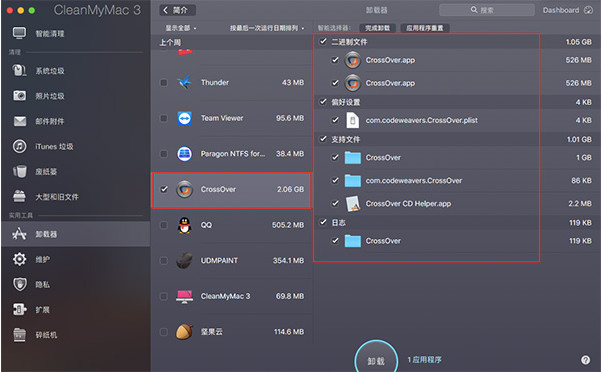This screenshot has height=372, width=601.
Task: Click the 卸载 uninstall button
Action: tap(376, 359)
